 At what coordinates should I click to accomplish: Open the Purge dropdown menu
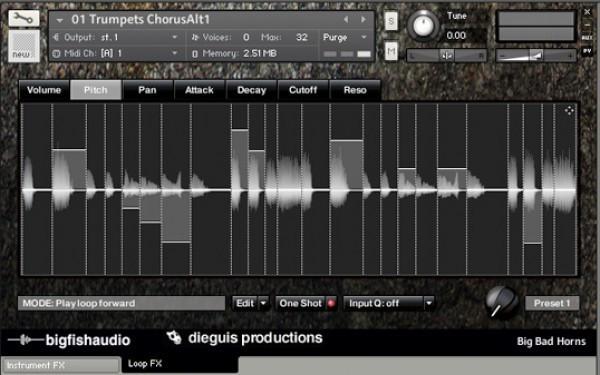346,37
